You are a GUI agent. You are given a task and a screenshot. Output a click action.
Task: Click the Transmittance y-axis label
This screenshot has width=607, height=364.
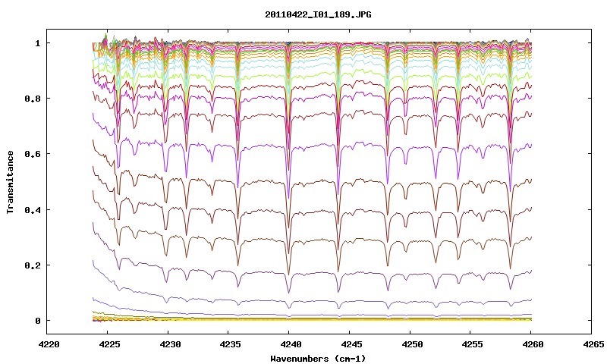(x=11, y=182)
